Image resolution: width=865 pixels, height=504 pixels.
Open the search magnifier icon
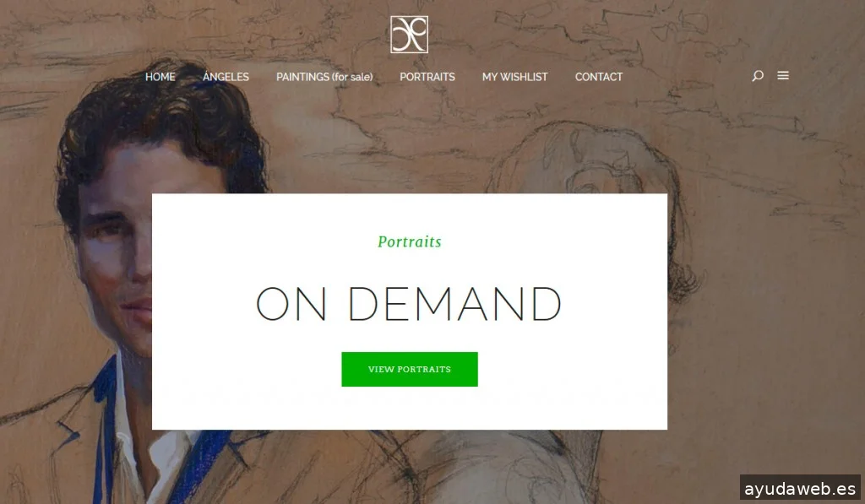click(758, 75)
